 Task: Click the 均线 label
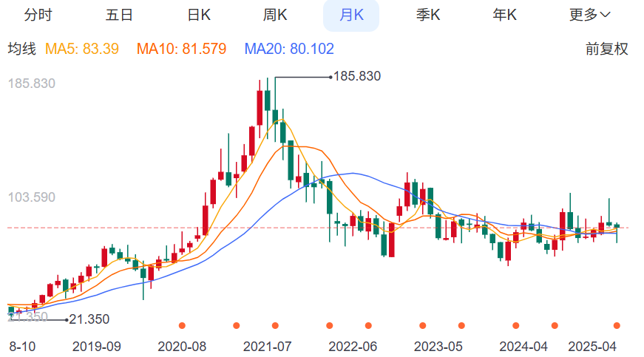coord(21,49)
